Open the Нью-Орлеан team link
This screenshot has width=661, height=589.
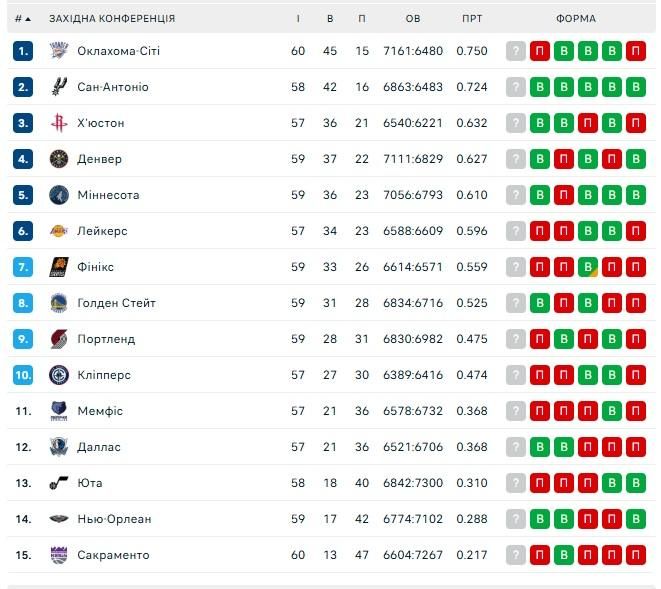click(x=114, y=519)
